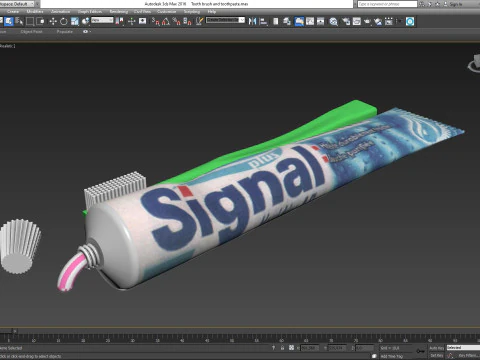
Task: Toggle Percent Snap
Action: [177, 22]
